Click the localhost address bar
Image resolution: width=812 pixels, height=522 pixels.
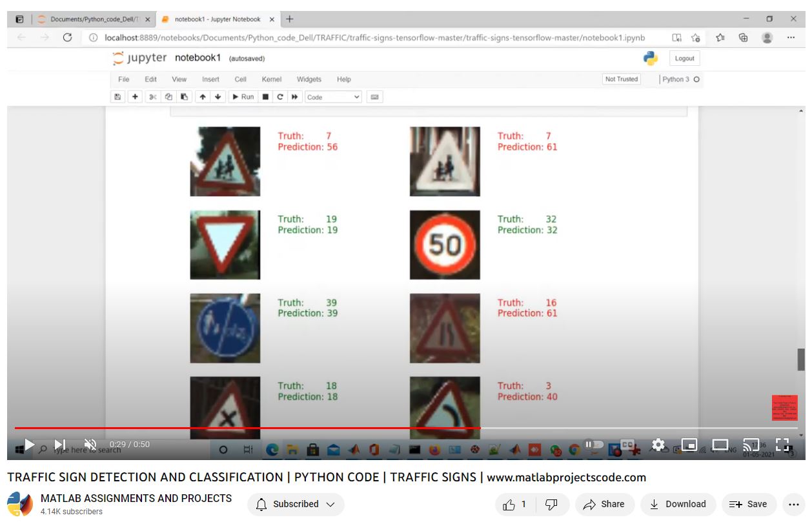[x=374, y=37]
